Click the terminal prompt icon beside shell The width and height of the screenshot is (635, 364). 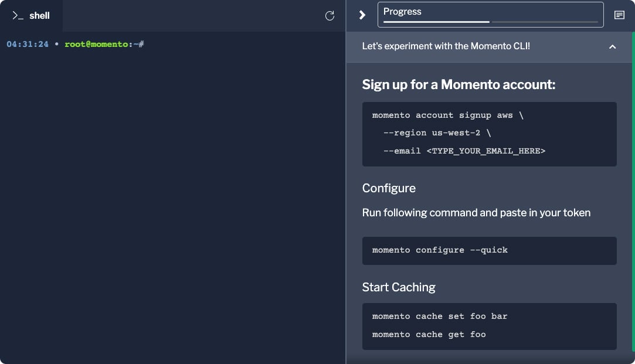pos(18,15)
